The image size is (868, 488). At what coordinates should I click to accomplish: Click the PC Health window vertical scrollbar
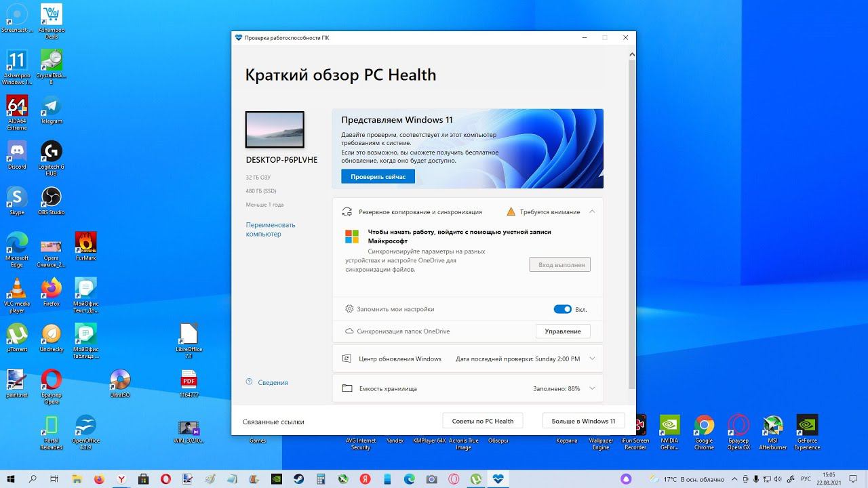click(633, 224)
